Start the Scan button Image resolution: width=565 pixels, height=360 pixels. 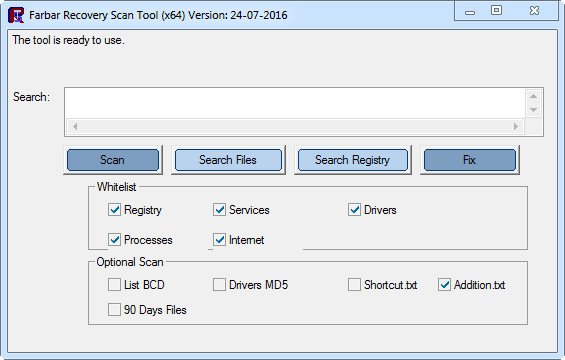click(x=113, y=160)
